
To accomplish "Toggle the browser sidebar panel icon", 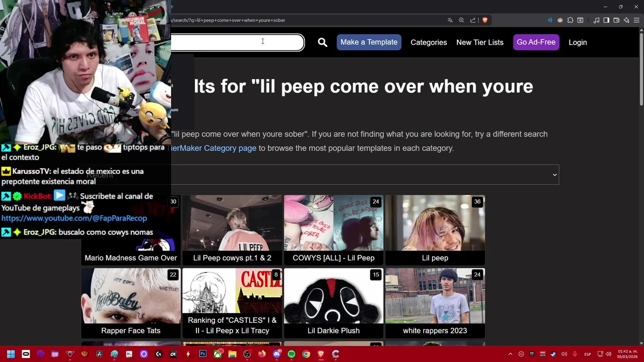I will tap(606, 20).
